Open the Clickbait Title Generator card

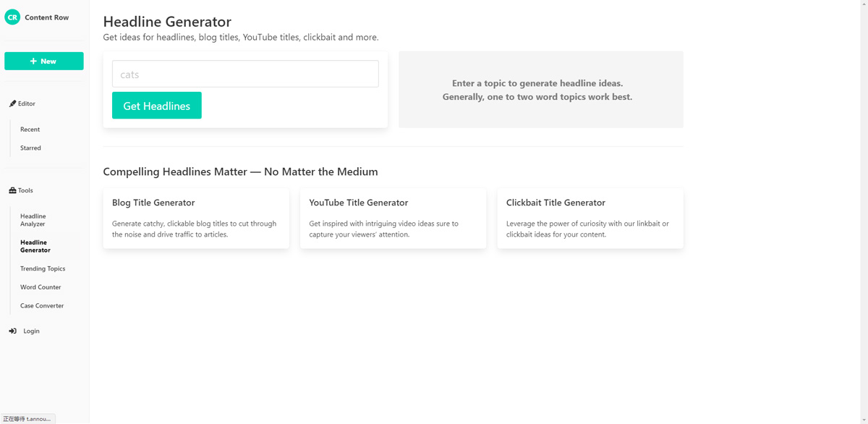(590, 218)
